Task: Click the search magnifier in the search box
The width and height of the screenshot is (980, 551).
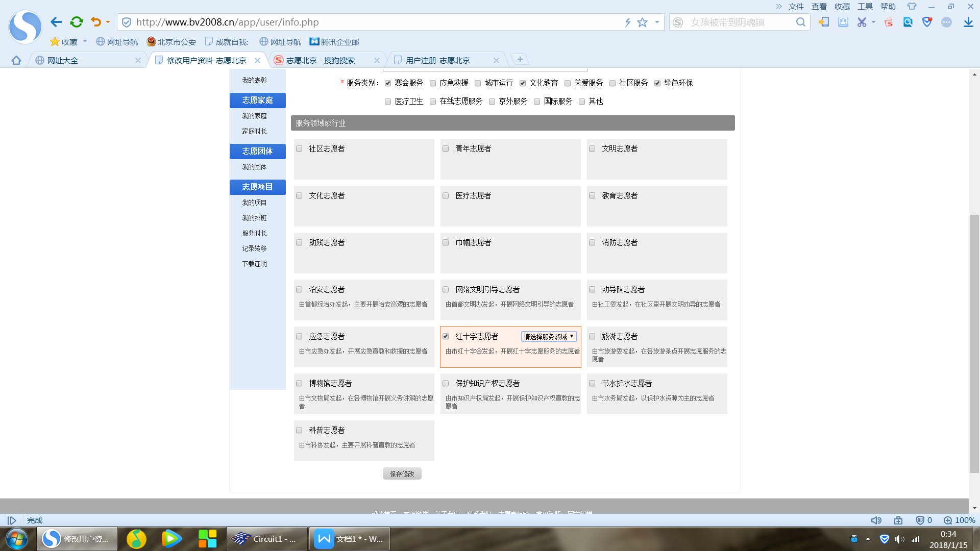Action: (800, 22)
